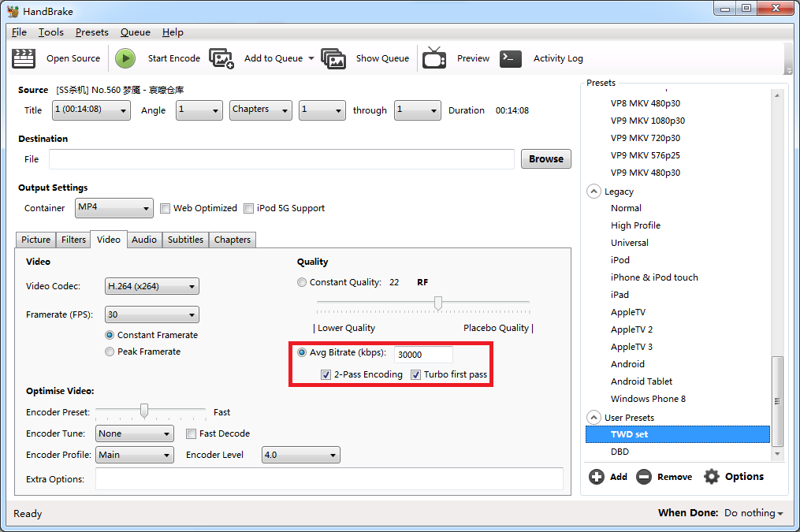Select the Constant Quality radio button
Image resolution: width=800 pixels, height=532 pixels.
click(302, 282)
